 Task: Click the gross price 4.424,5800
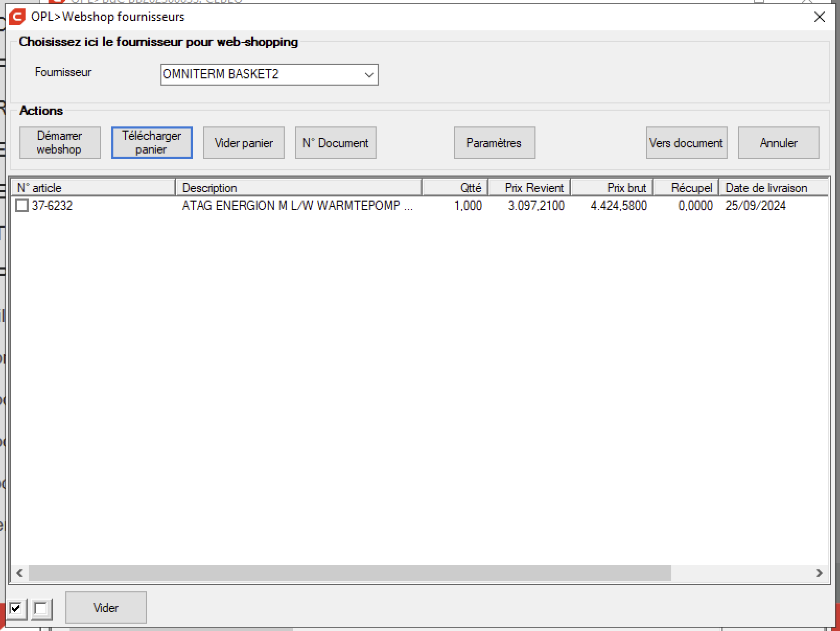619,205
